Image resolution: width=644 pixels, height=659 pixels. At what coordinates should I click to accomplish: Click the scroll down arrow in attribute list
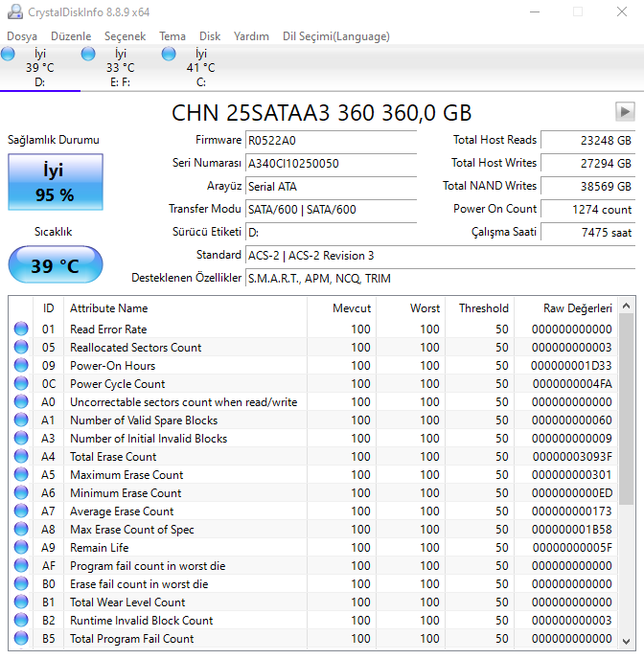[626, 641]
